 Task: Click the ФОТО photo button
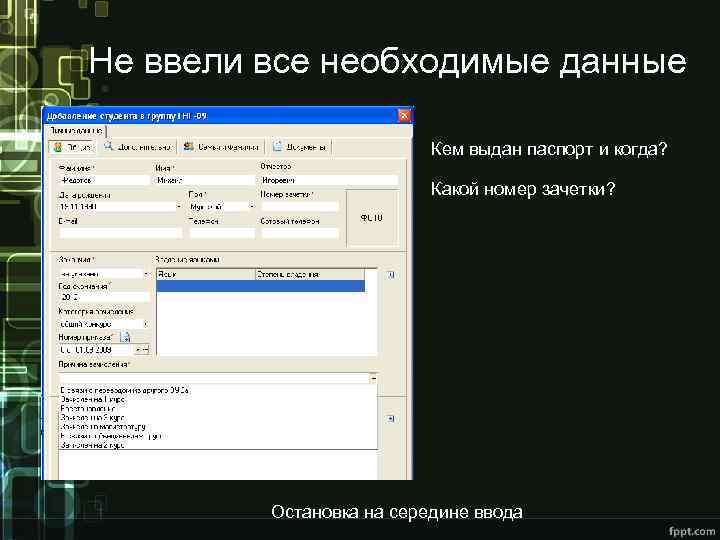[x=371, y=218]
